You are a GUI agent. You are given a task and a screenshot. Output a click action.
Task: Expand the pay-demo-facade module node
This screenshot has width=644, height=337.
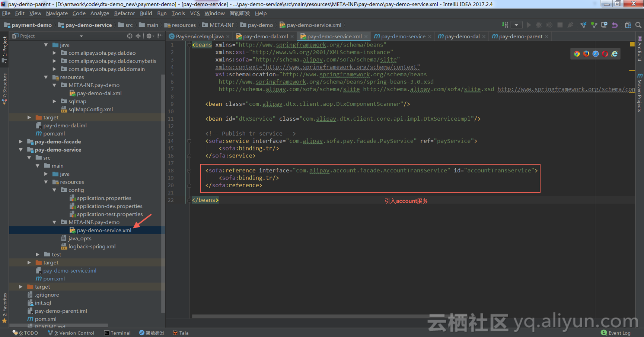21,142
